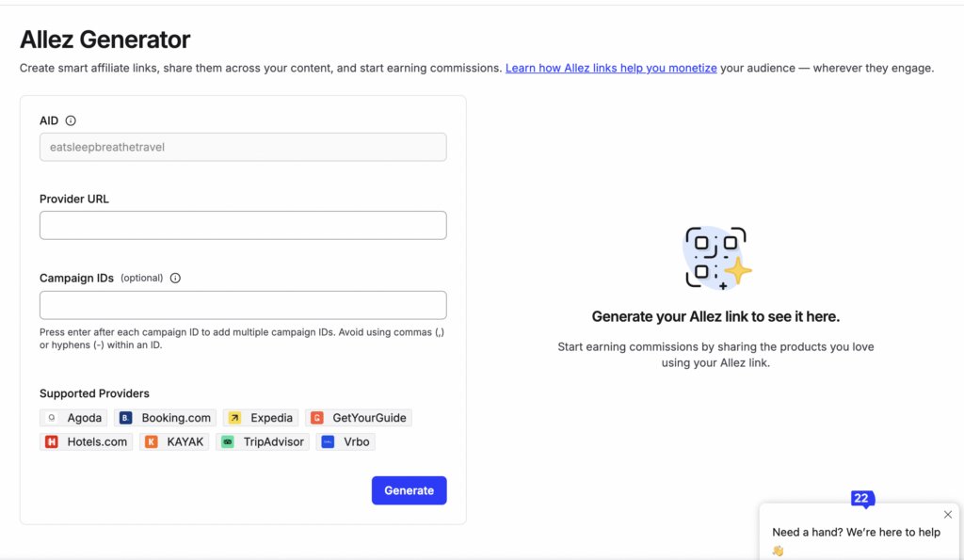Click the TripAdvisor green logo icon

pos(228,442)
